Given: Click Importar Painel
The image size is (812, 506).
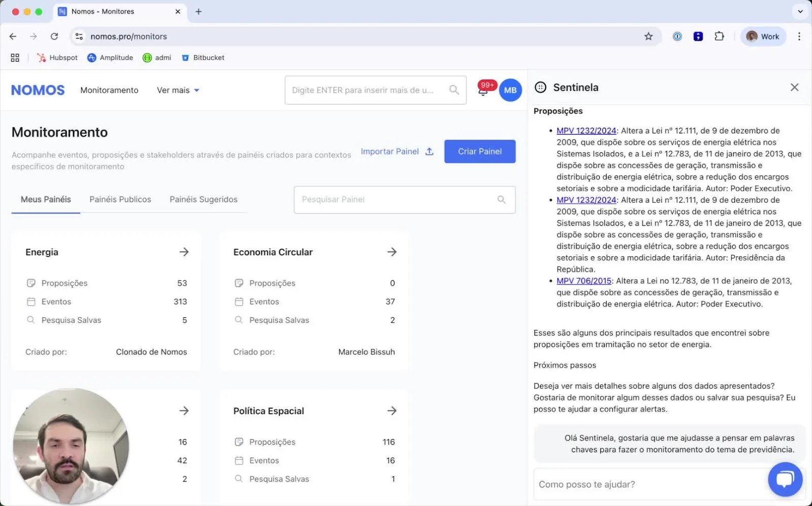Looking at the screenshot, I should (x=397, y=151).
